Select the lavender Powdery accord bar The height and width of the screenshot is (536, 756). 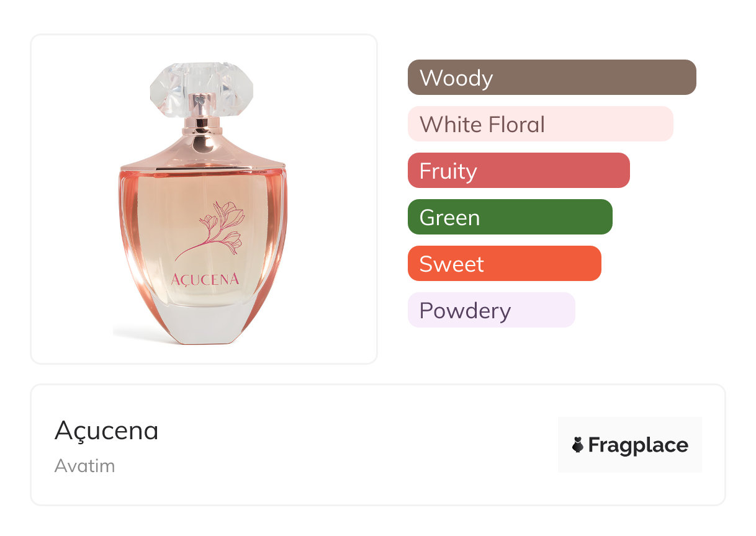[491, 310]
